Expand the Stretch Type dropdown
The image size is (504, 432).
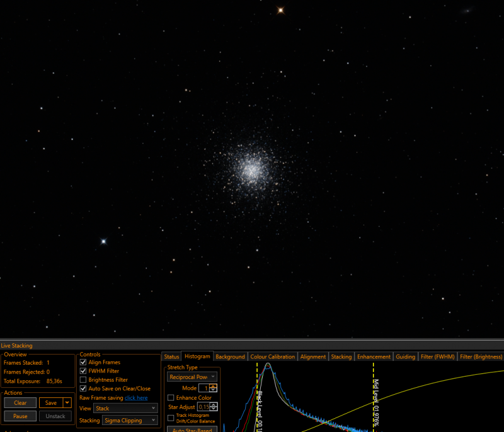(x=192, y=377)
